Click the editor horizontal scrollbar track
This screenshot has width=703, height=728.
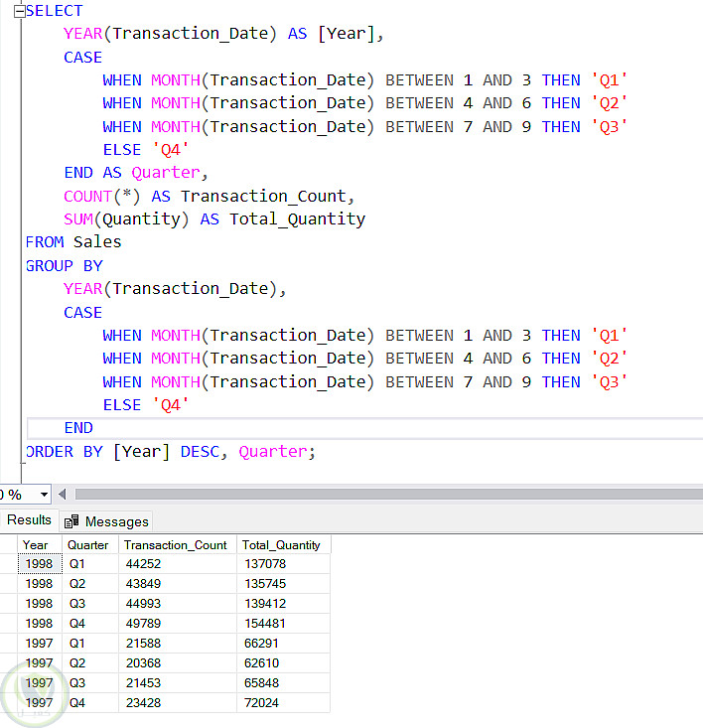(x=389, y=495)
